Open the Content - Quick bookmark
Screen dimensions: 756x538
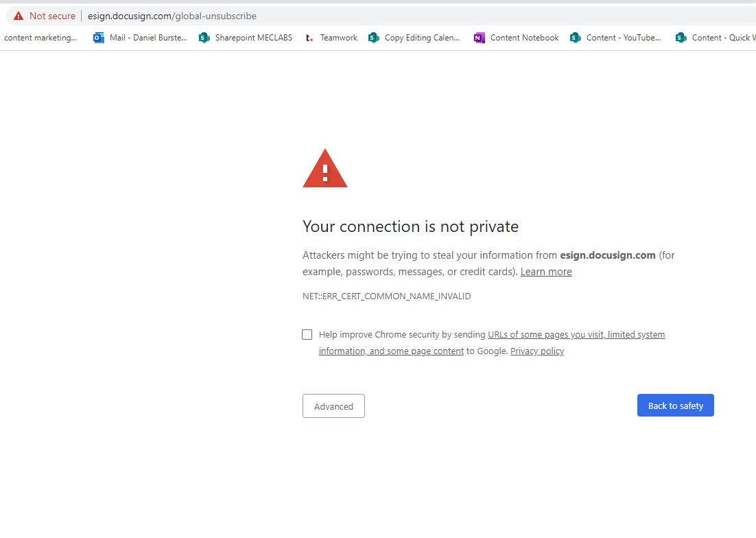tap(724, 38)
